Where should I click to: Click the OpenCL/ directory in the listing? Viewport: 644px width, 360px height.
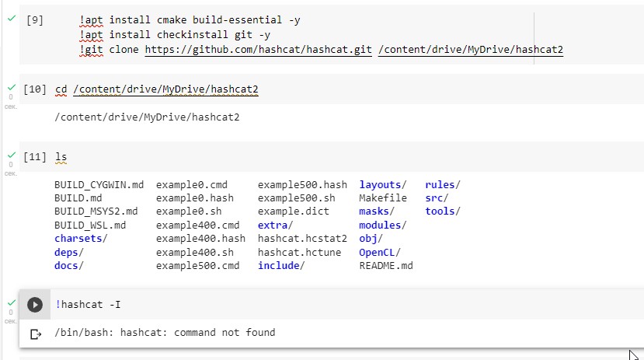click(378, 253)
